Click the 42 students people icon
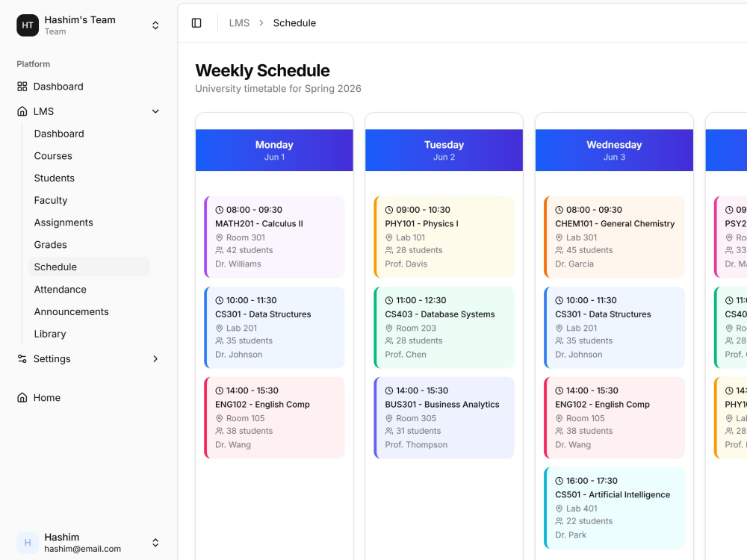This screenshot has width=747, height=560. click(219, 250)
